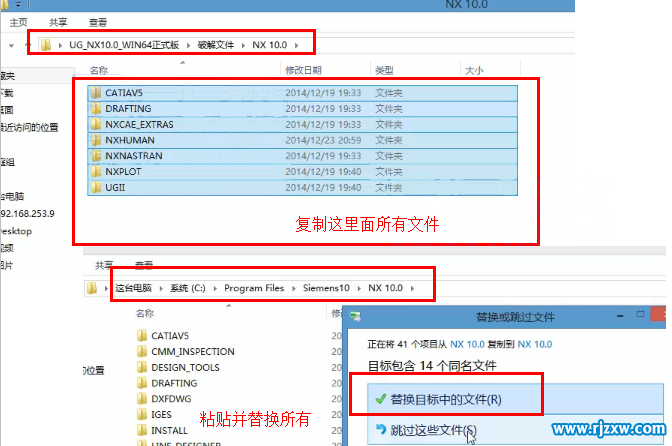Expand the chevron after Siemens10 in breadcrumb

pos(359,288)
